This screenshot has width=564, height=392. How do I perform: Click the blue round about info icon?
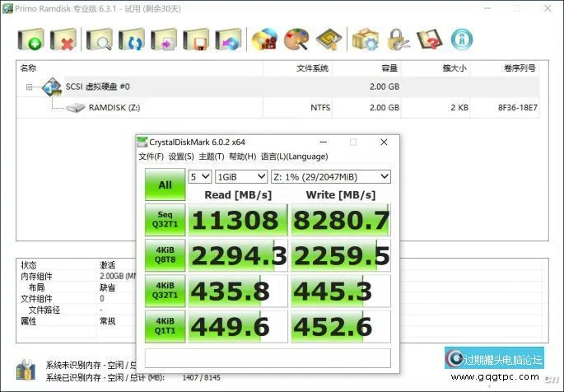tap(462, 40)
